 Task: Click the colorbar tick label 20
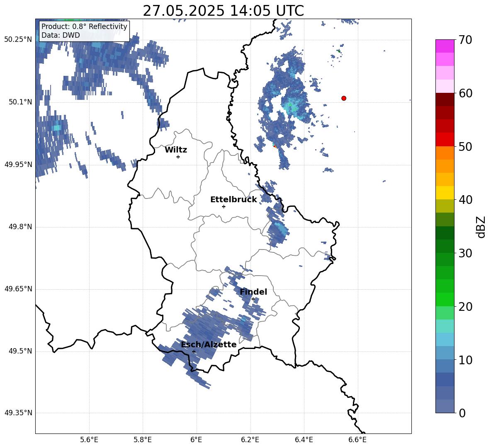(x=465, y=307)
